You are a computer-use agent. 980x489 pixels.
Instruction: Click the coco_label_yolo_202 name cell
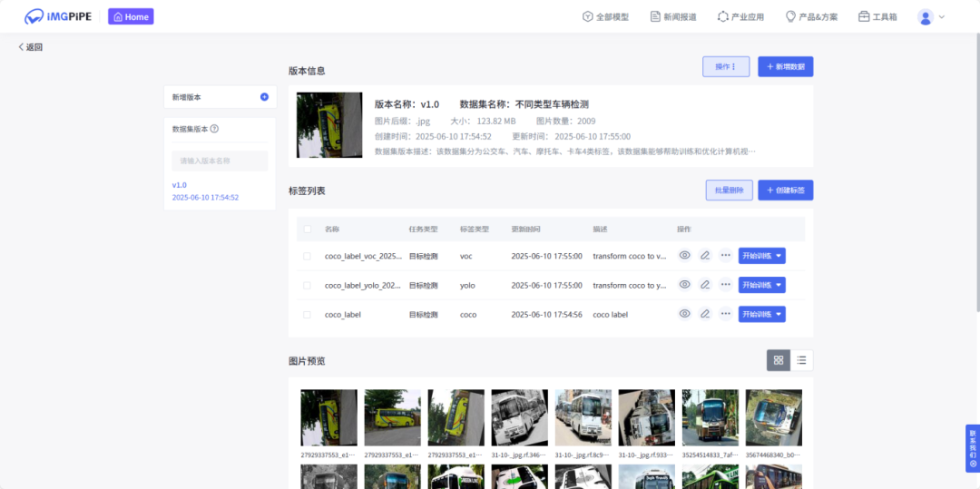coord(363,285)
